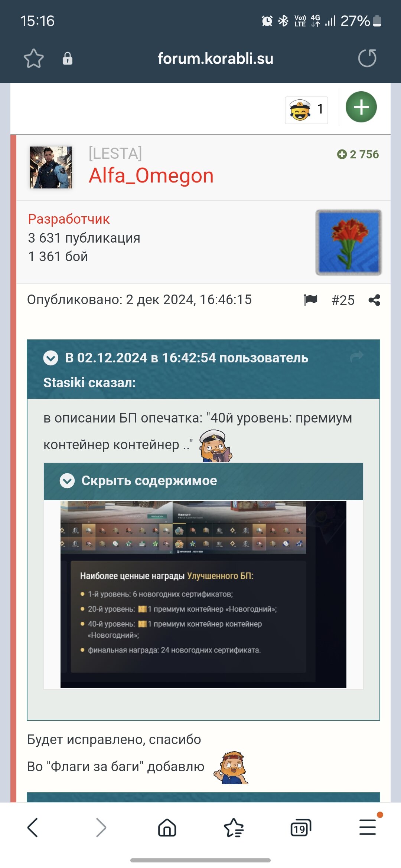Image resolution: width=401 pixels, height=868 pixels.
Task: Go to the quoted post arrow
Action: 357,357
